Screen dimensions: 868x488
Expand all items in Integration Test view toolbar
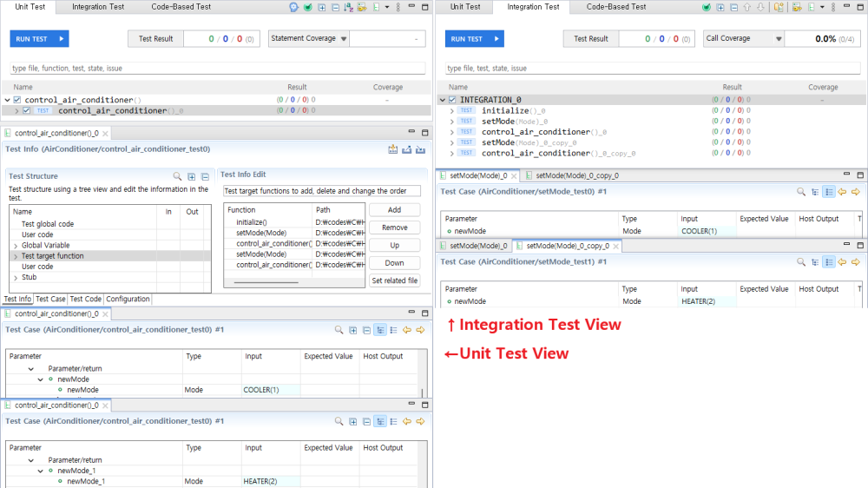tap(720, 7)
